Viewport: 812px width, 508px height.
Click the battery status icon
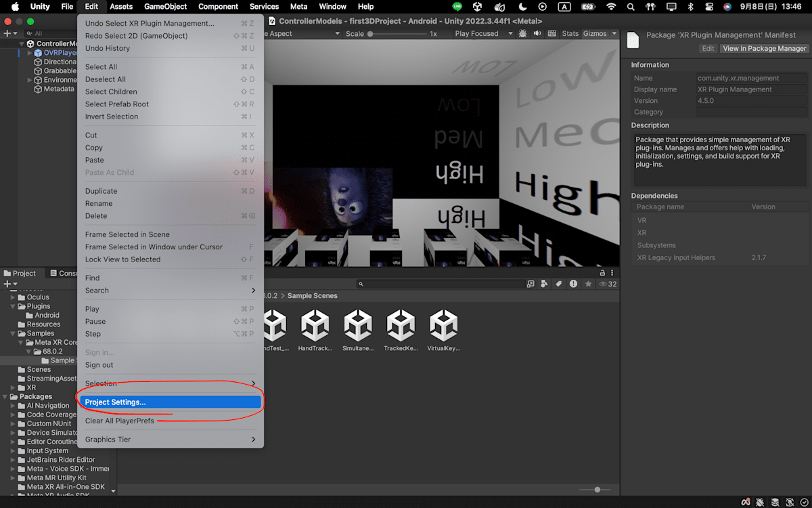coord(588,7)
